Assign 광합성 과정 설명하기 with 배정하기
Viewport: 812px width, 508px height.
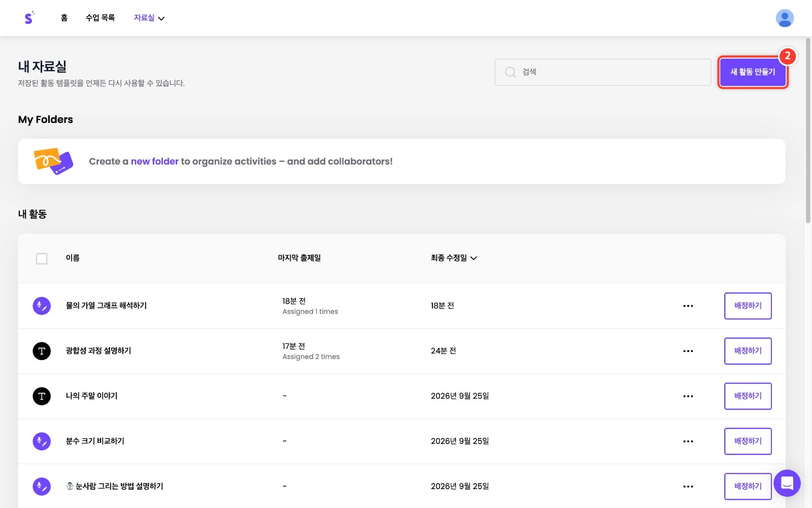(x=748, y=351)
